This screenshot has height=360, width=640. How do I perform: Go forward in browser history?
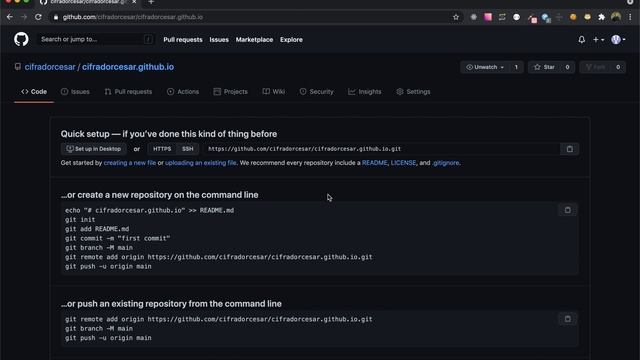24,17
